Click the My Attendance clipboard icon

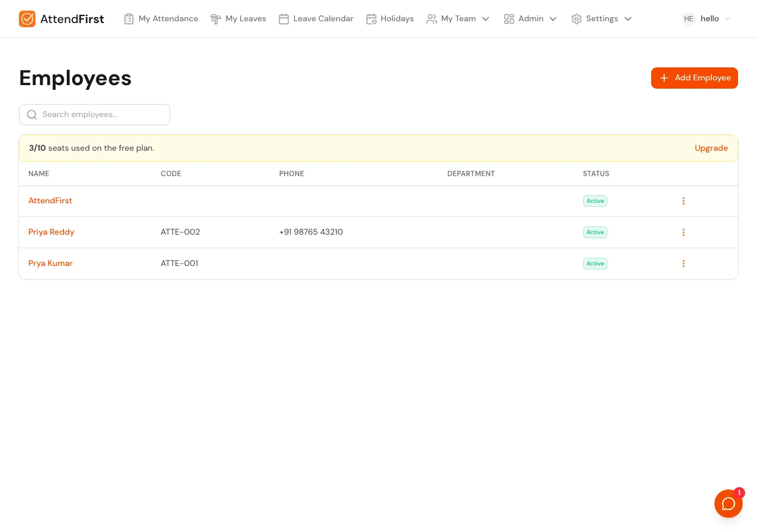129,19
